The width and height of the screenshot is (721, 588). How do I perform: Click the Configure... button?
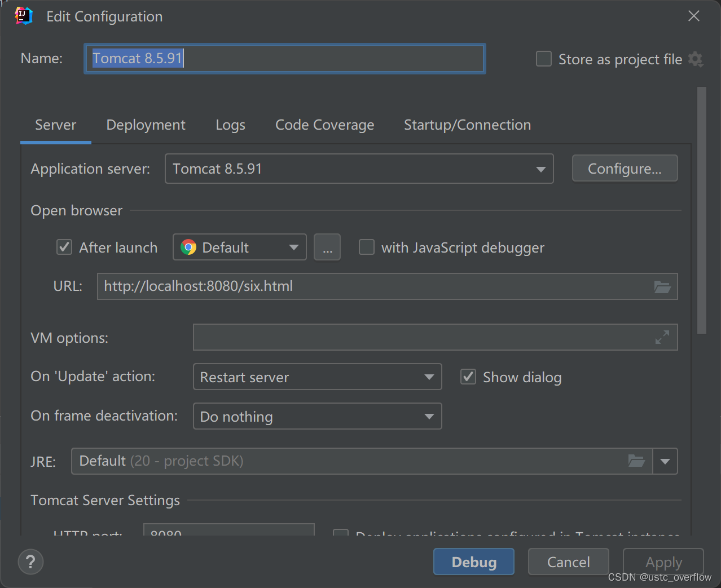[625, 169]
